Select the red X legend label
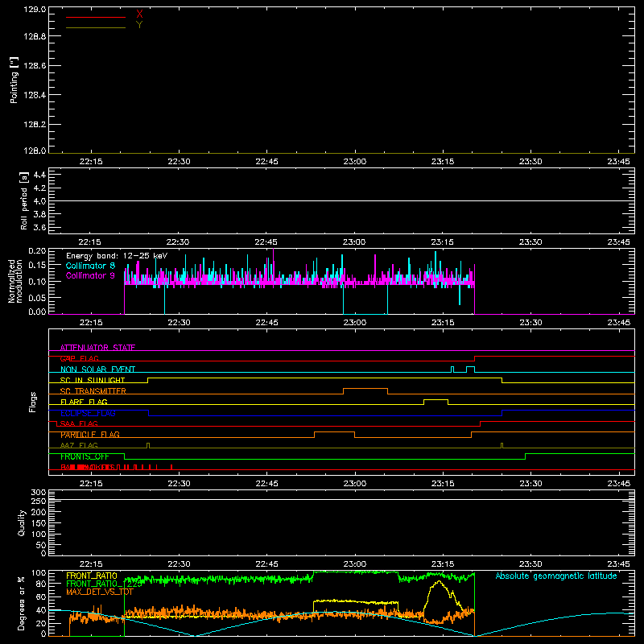 [139, 14]
